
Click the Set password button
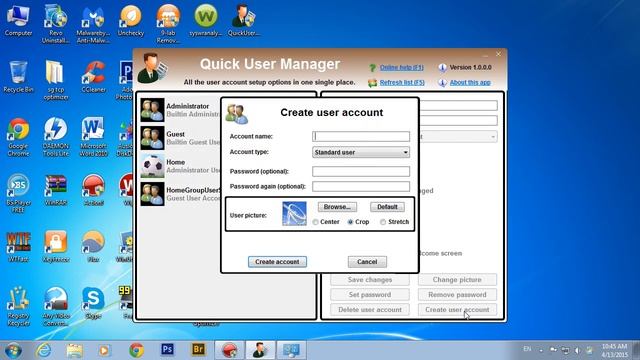pos(370,295)
